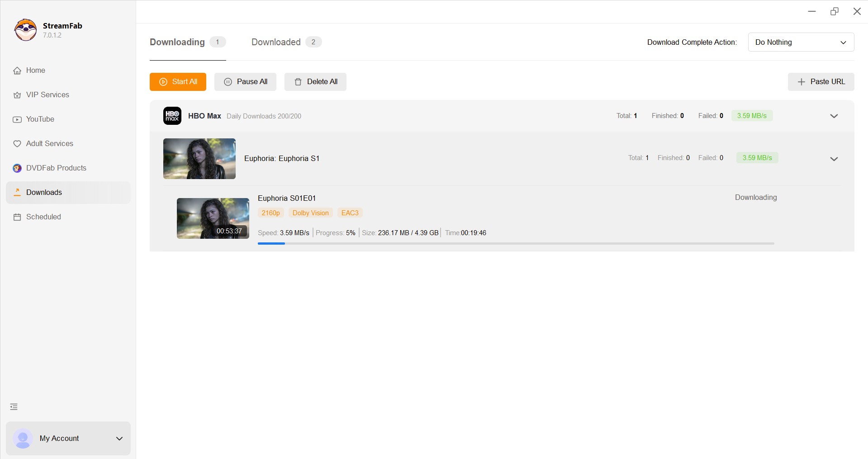Collapse the HBO Max download group
The width and height of the screenshot is (868, 459).
click(834, 116)
